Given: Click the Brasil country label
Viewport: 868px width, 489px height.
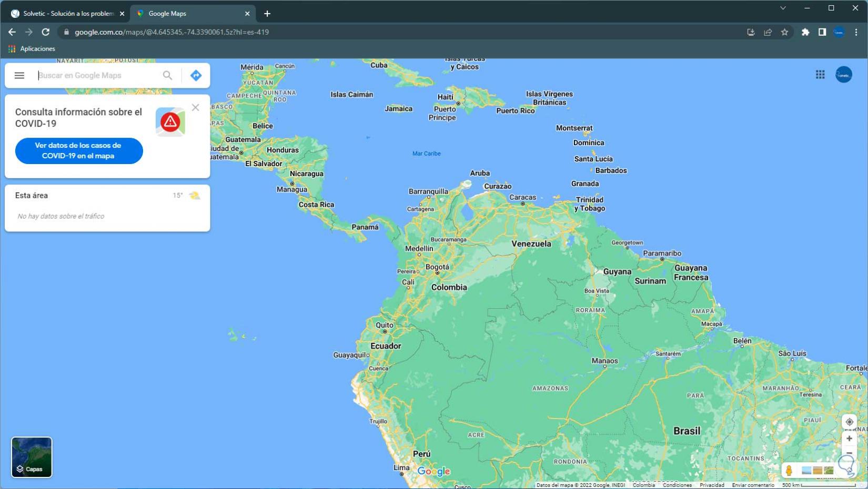Looking at the screenshot, I should (687, 431).
